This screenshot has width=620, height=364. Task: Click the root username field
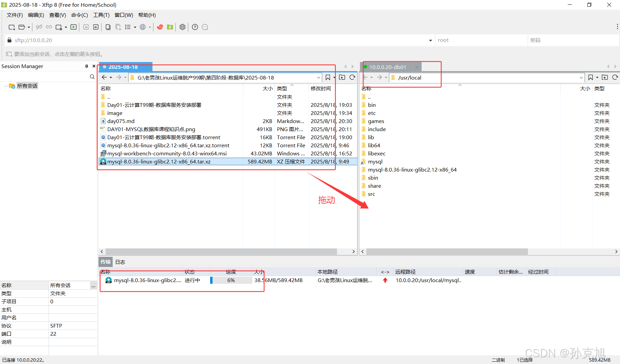pos(481,40)
